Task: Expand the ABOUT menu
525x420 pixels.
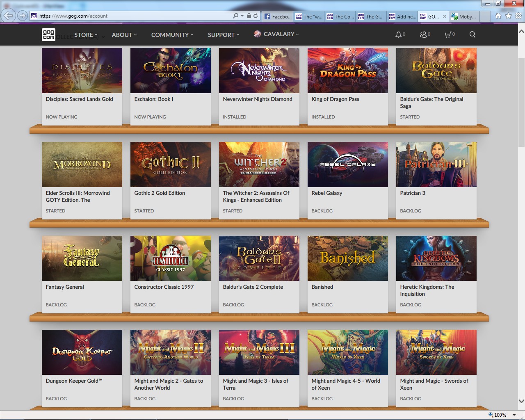Action: click(x=124, y=35)
